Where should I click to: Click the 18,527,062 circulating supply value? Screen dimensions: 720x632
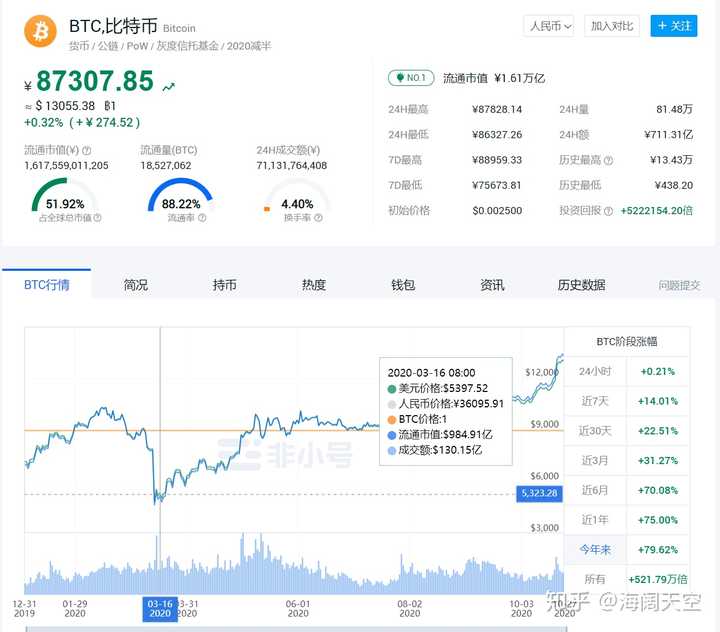point(166,166)
